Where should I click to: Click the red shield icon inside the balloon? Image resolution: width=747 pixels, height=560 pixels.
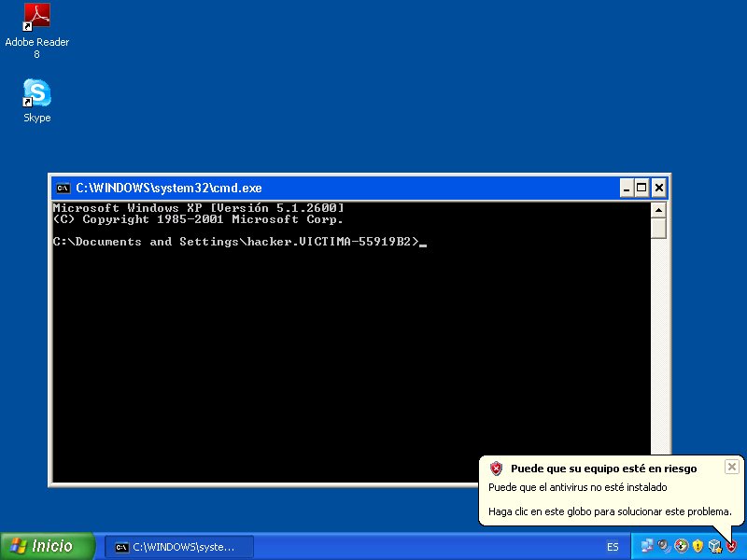(x=497, y=469)
